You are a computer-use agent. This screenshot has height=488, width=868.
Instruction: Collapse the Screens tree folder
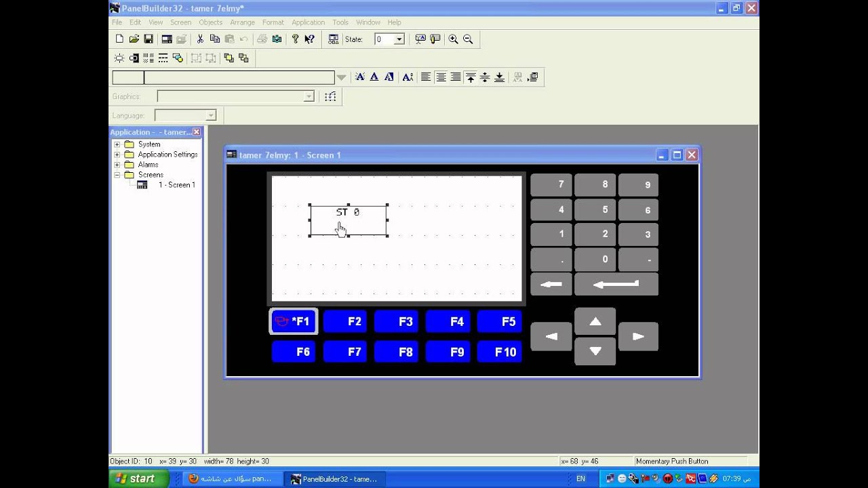(x=117, y=175)
